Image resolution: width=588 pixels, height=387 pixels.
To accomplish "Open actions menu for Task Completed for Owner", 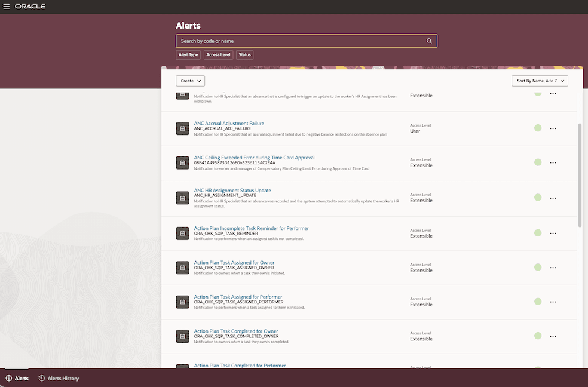I will (x=553, y=336).
